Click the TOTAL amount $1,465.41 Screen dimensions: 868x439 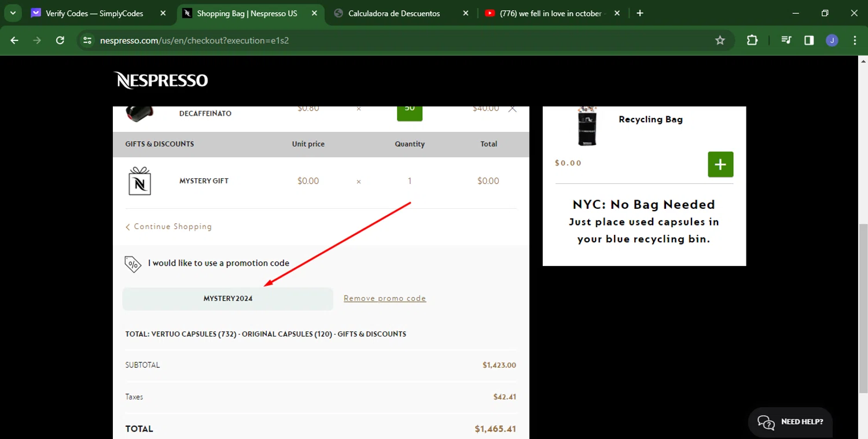pyautogui.click(x=495, y=429)
